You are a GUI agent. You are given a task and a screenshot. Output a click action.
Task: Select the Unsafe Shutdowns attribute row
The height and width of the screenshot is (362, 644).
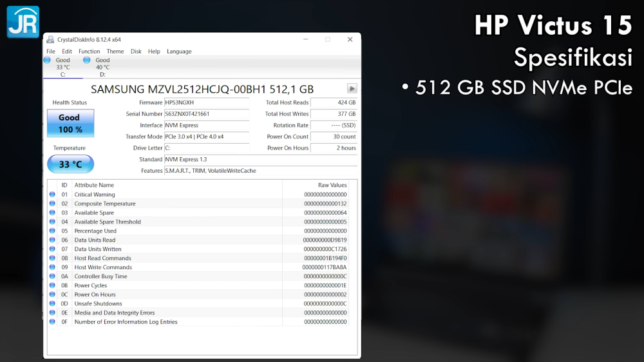[x=98, y=303]
